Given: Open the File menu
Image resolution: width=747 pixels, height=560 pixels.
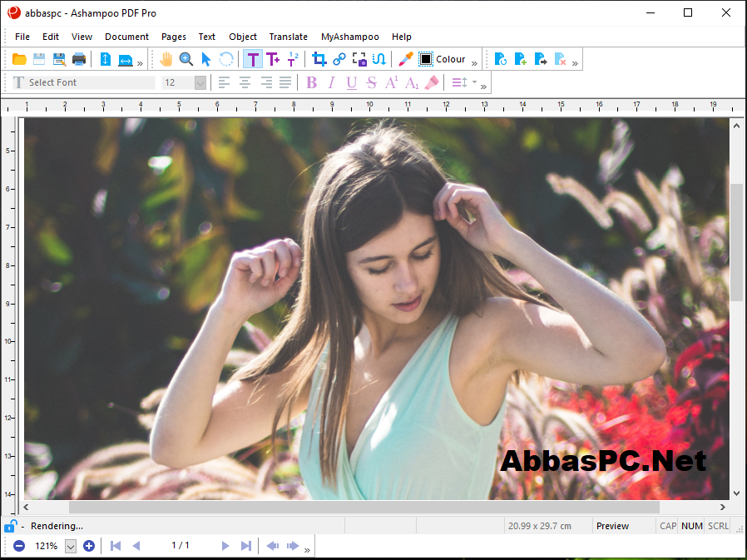Looking at the screenshot, I should coord(22,37).
